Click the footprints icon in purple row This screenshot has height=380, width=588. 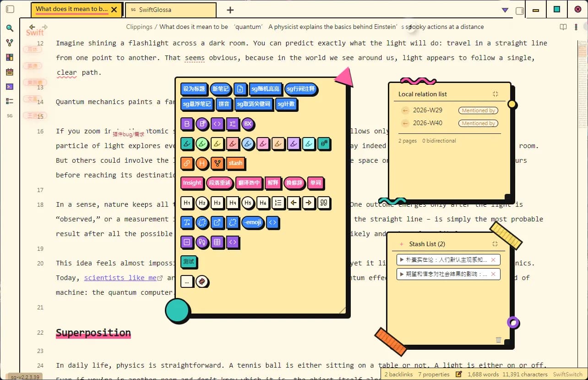click(201, 242)
